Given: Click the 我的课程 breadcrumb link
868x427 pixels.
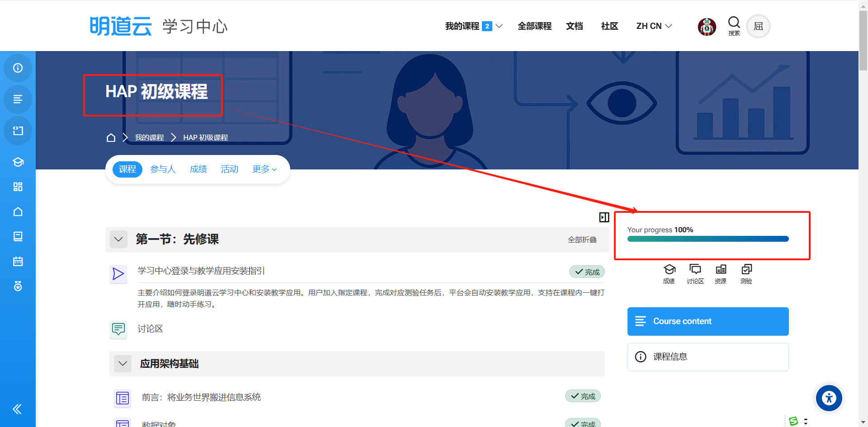Looking at the screenshot, I should point(149,137).
